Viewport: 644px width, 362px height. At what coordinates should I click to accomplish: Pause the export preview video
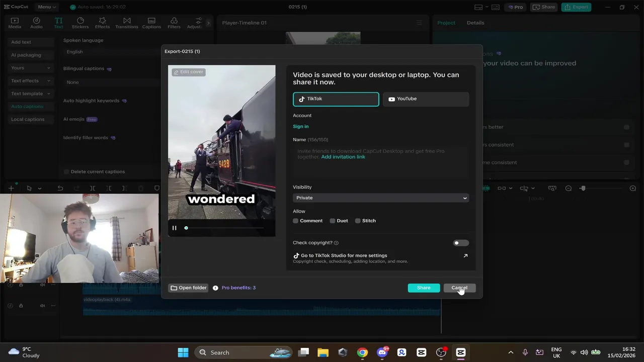(x=174, y=228)
